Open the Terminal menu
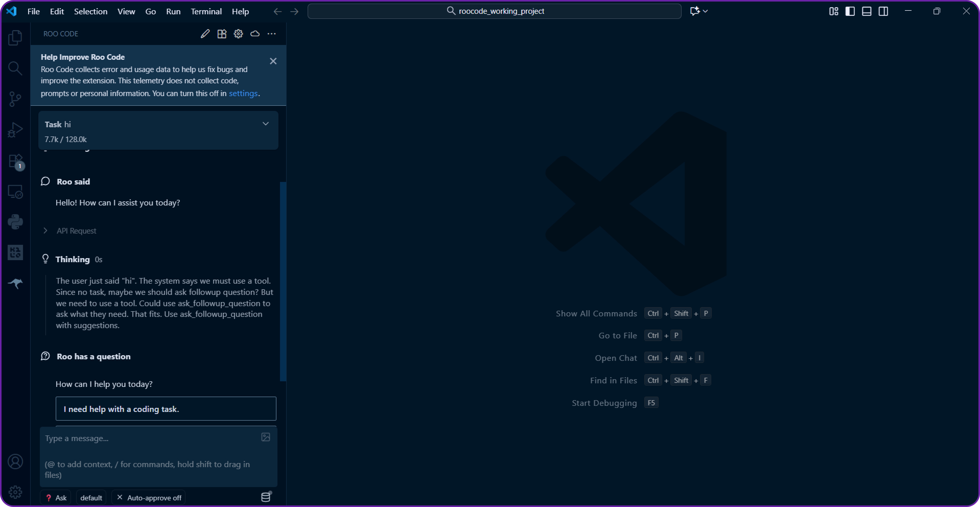The height and width of the screenshot is (507, 980). tap(206, 11)
